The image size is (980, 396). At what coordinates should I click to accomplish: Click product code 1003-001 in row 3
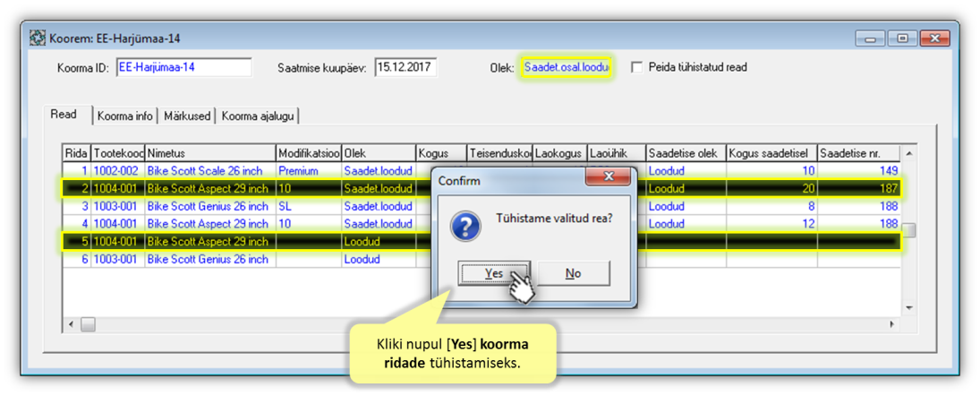(x=118, y=206)
